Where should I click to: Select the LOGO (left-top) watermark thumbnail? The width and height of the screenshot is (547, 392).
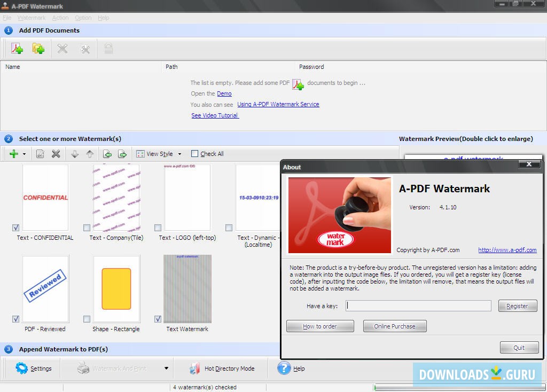[x=187, y=198]
